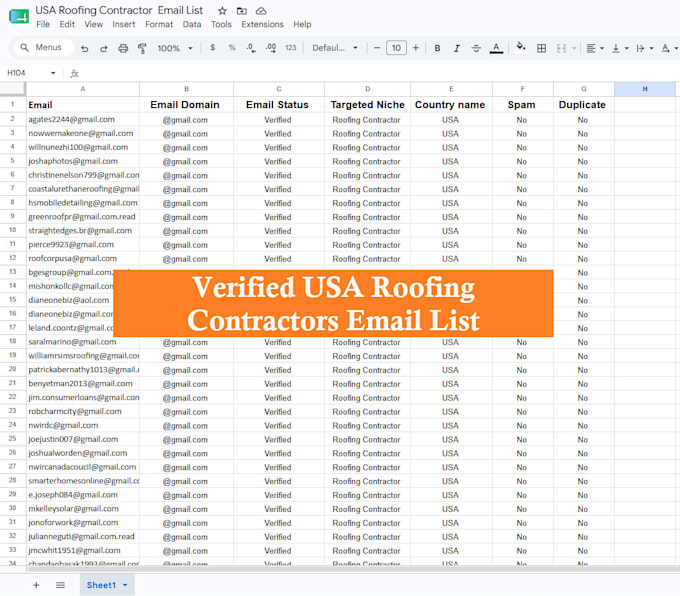This screenshot has height=596, width=680.
Task: Click the font size field showing 10
Action: pos(396,48)
